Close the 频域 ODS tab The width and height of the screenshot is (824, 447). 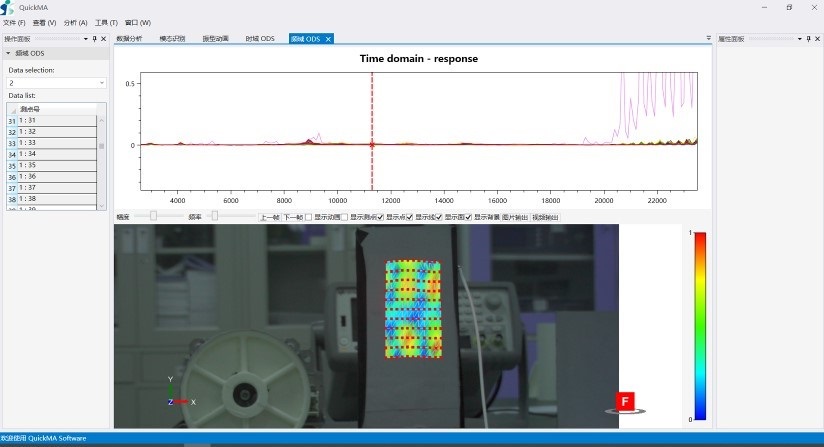click(x=328, y=39)
